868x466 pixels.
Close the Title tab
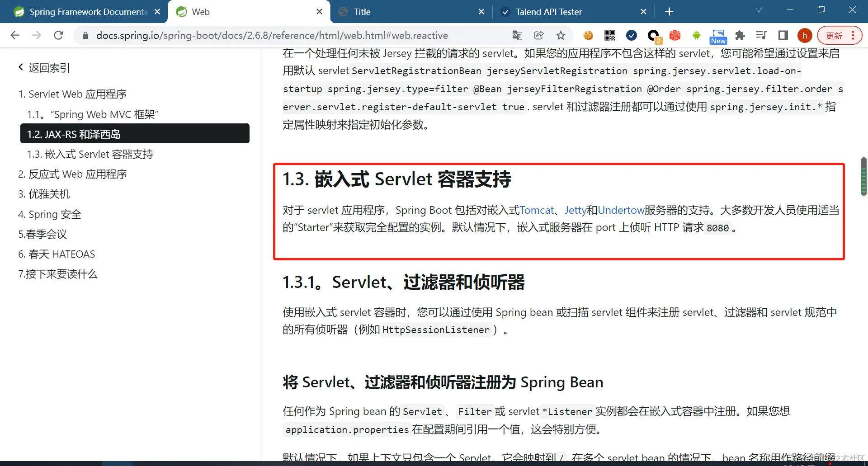(x=481, y=12)
